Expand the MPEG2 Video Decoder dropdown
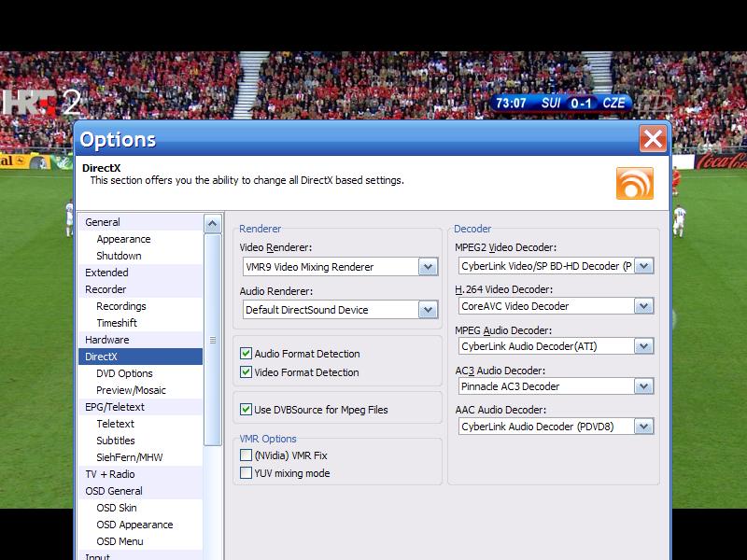This screenshot has width=747, height=560. [x=643, y=266]
